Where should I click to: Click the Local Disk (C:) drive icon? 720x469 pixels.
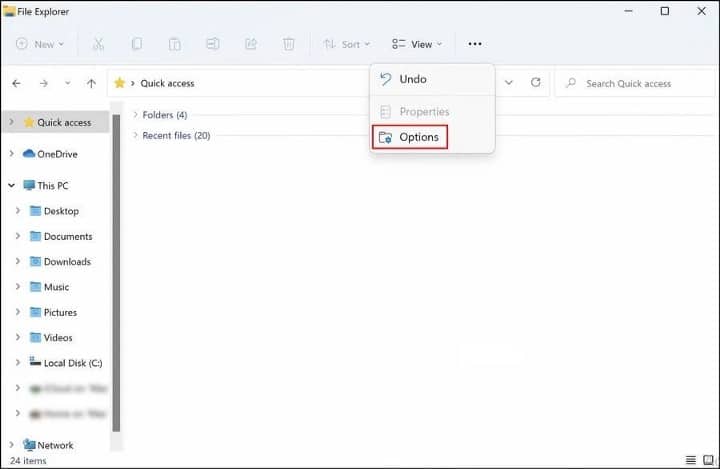[x=35, y=362]
